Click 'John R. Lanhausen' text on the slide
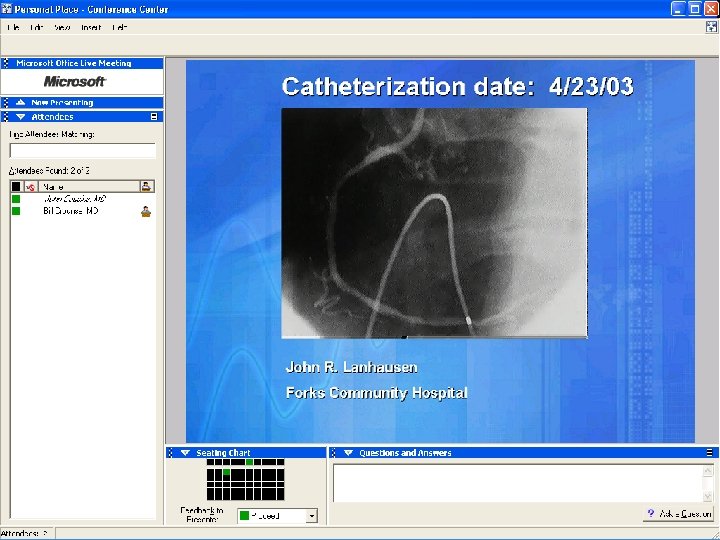The image size is (720, 540). (x=351, y=367)
